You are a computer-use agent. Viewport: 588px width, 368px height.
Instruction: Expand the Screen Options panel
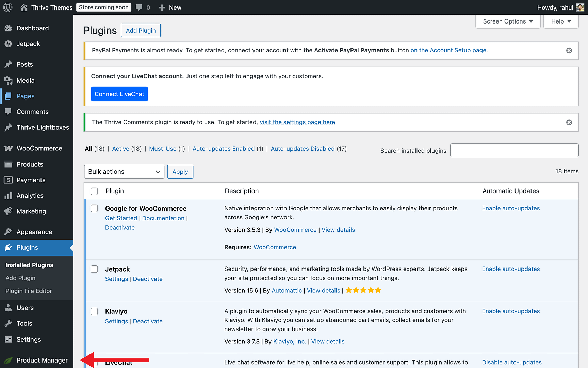pos(507,21)
